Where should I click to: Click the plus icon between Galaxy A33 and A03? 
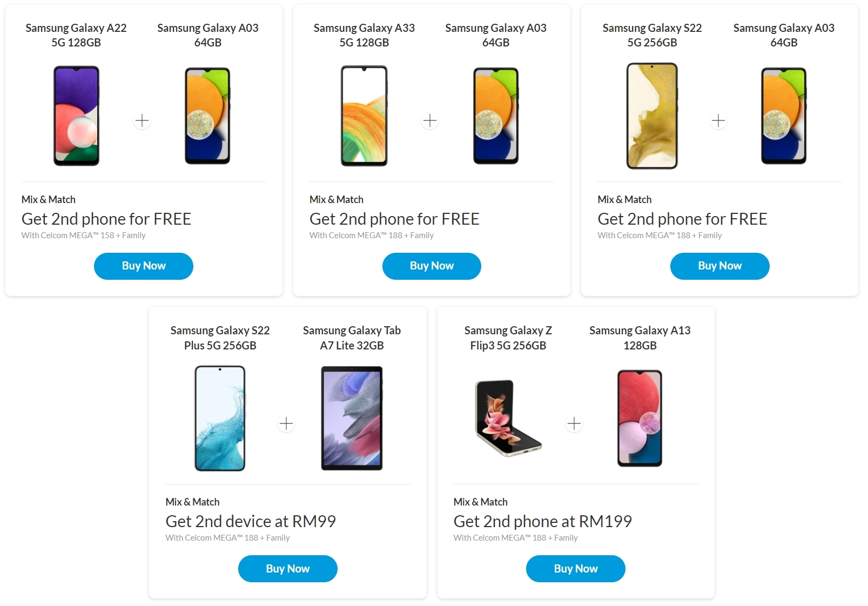click(430, 120)
